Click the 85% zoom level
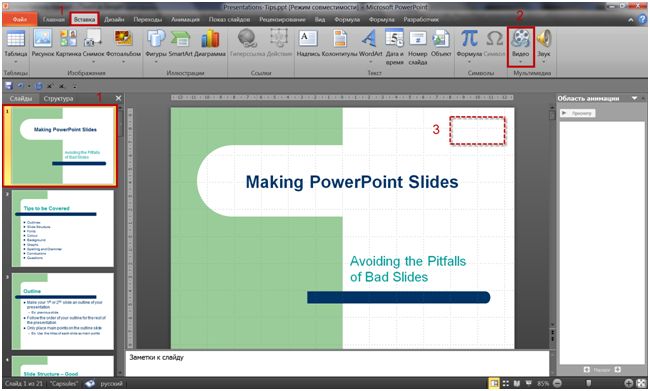This screenshot has width=650, height=391. click(543, 384)
